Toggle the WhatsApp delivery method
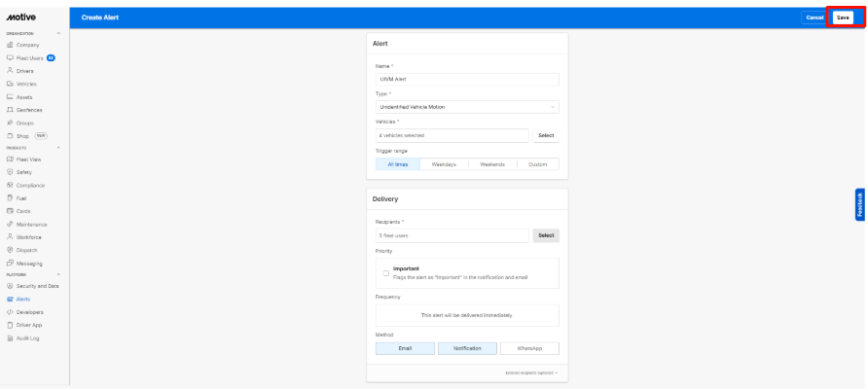Screen dimensions: 868x391 529,347
